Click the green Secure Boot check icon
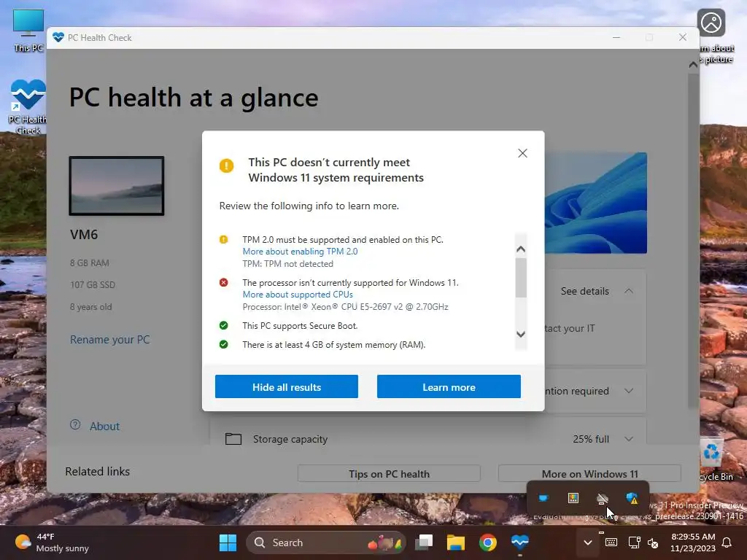Viewport: 747px width, 560px height. click(223, 326)
